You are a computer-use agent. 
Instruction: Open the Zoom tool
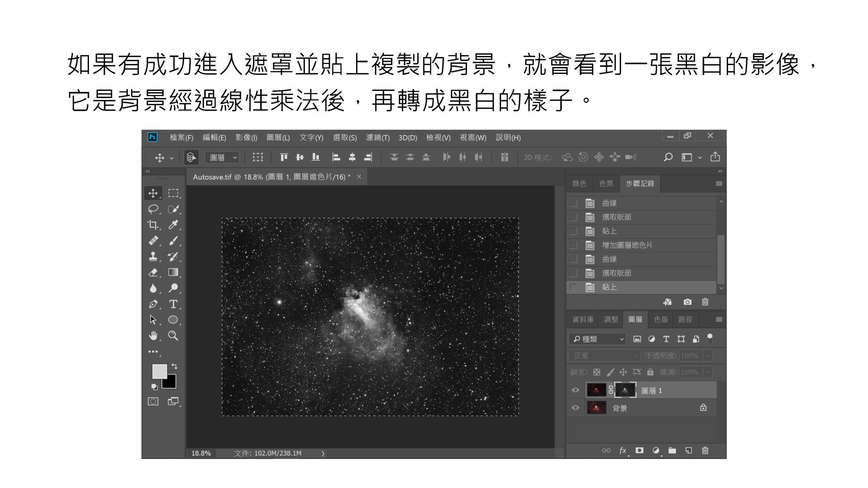pos(174,335)
